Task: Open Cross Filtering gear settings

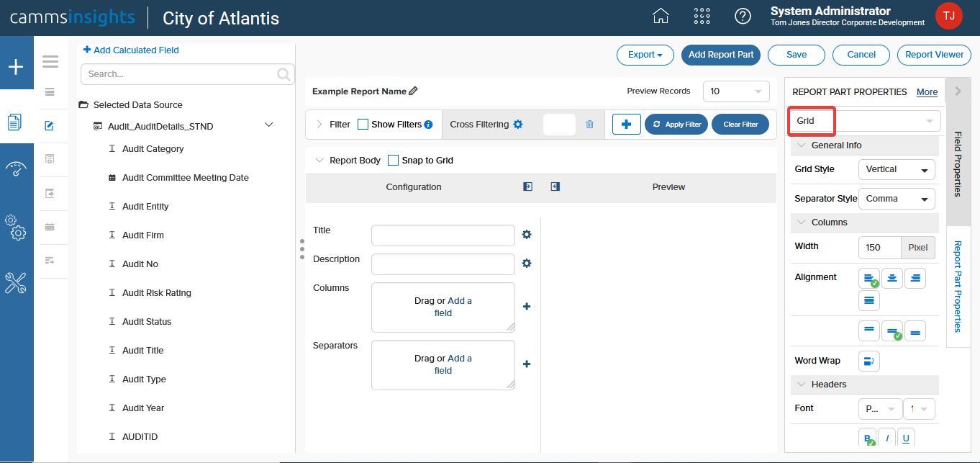Action: [x=517, y=125]
